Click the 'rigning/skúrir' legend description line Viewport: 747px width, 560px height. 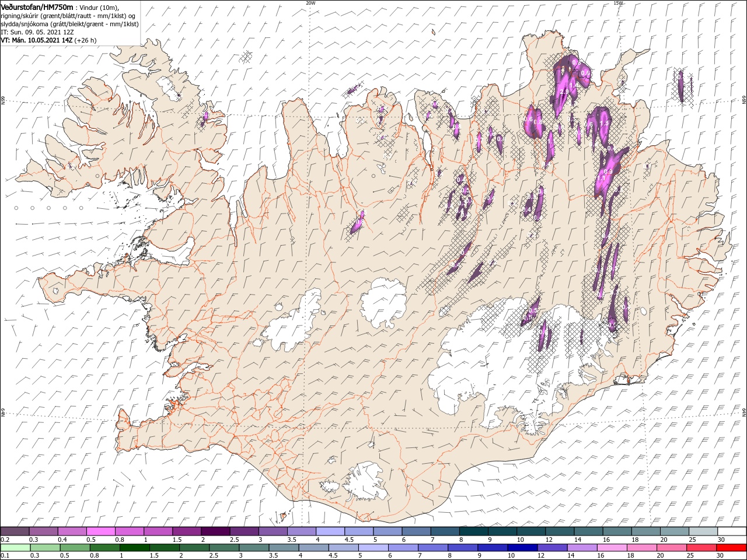(68, 15)
